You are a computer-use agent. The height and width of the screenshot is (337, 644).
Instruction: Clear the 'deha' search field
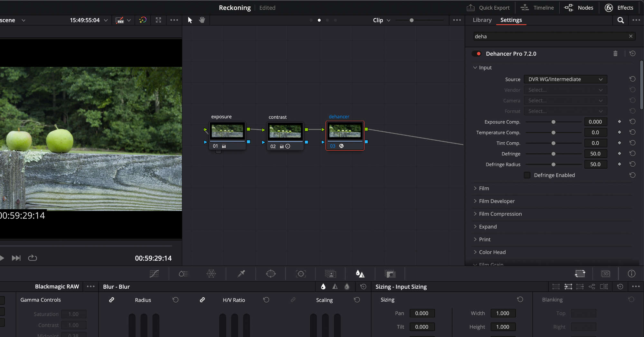pos(630,36)
